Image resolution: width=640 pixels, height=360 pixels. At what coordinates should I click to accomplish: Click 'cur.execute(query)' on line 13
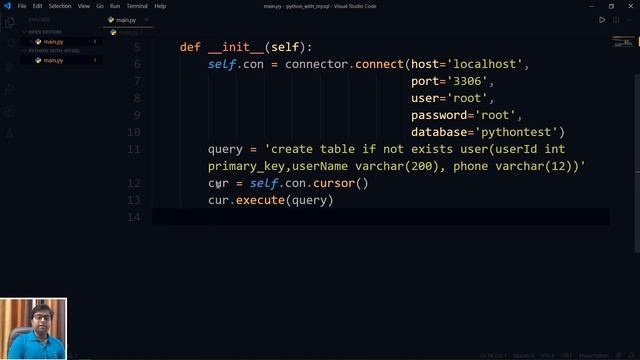pyautogui.click(x=271, y=200)
